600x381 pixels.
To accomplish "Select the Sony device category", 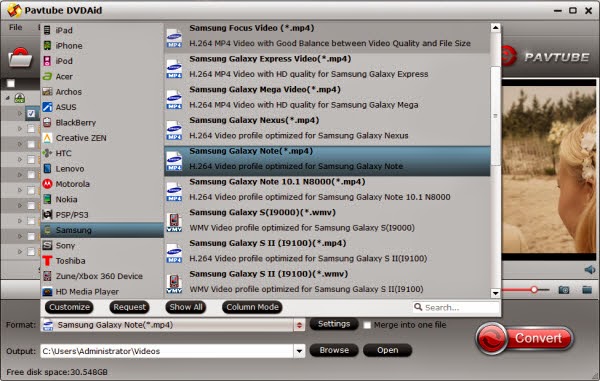I will click(102, 245).
